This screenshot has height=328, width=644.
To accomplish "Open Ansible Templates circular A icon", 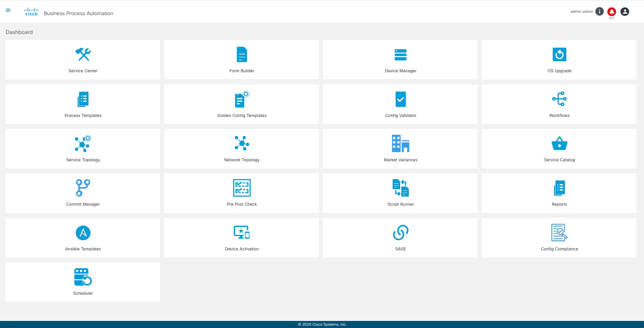I will coord(83,233).
